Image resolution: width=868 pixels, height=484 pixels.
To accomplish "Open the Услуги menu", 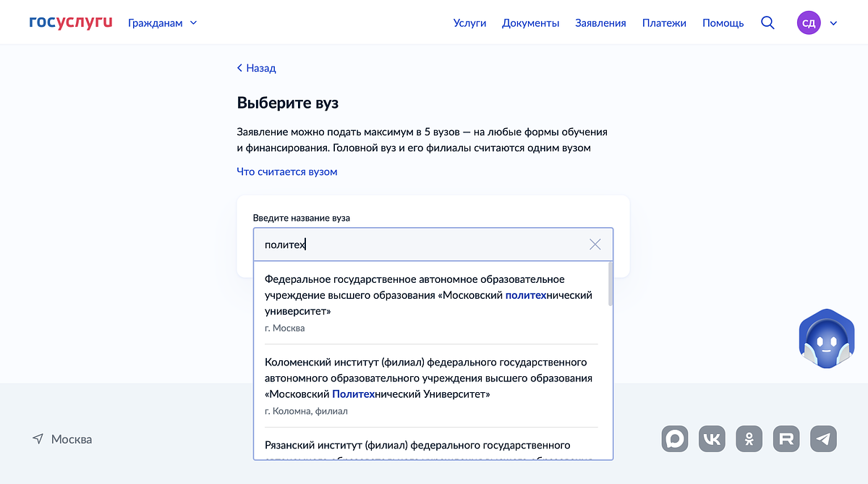I will (469, 22).
